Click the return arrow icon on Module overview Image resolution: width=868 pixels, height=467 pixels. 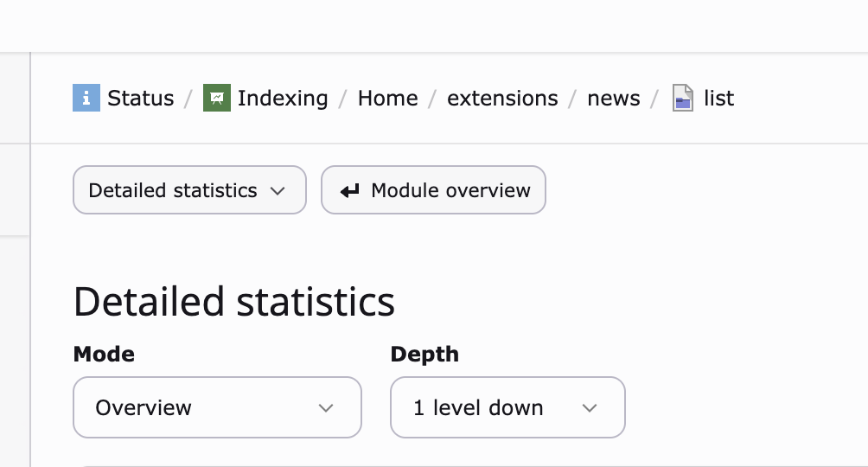pos(349,191)
